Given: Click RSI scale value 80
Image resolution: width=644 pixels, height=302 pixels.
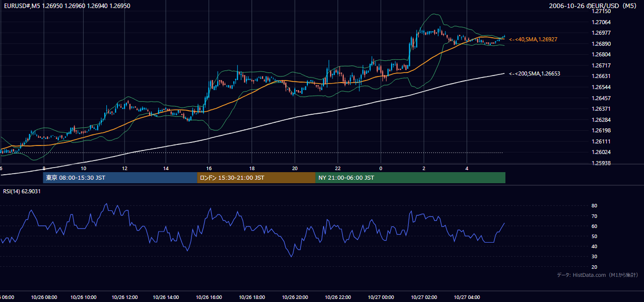Looking at the screenshot, I should point(595,206).
